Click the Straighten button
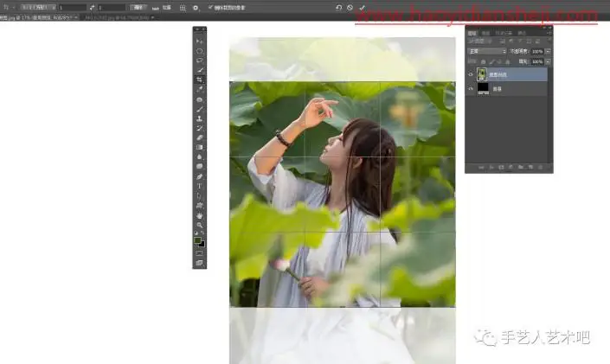610x364 pixels. coord(162,8)
